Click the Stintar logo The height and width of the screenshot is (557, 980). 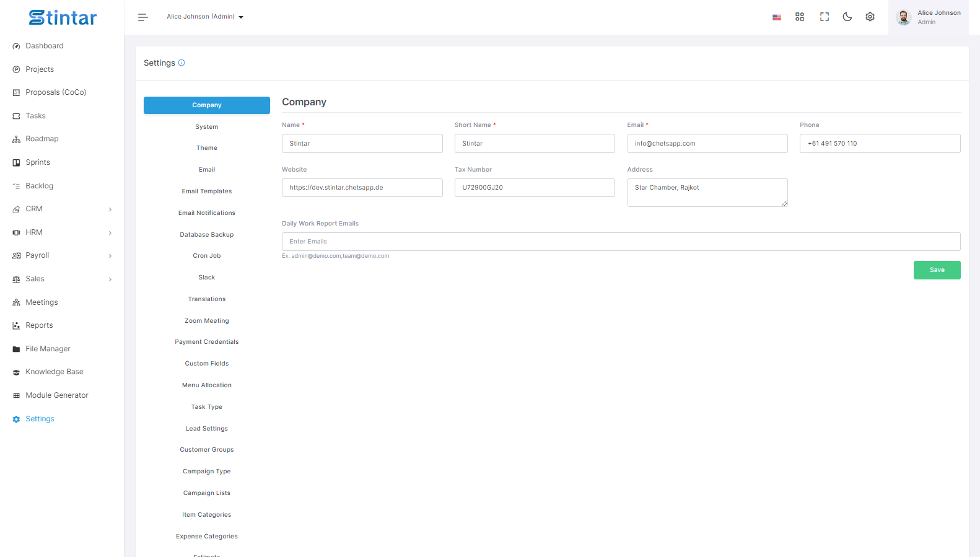[x=63, y=17]
